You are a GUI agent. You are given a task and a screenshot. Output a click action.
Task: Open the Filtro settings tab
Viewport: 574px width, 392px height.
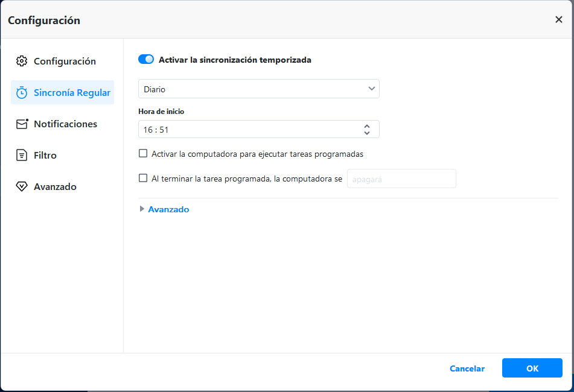tap(45, 156)
